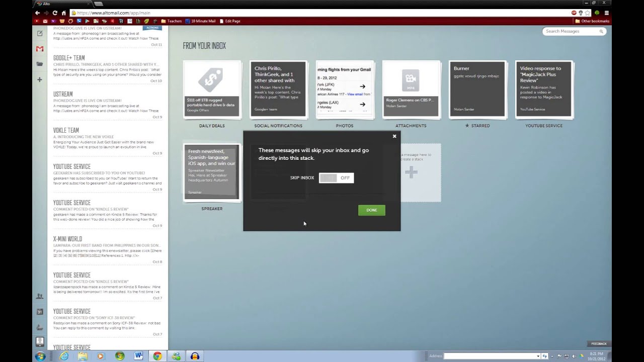Screen dimensions: 644x362
Task: Open the Photos stack
Action: click(x=345, y=90)
